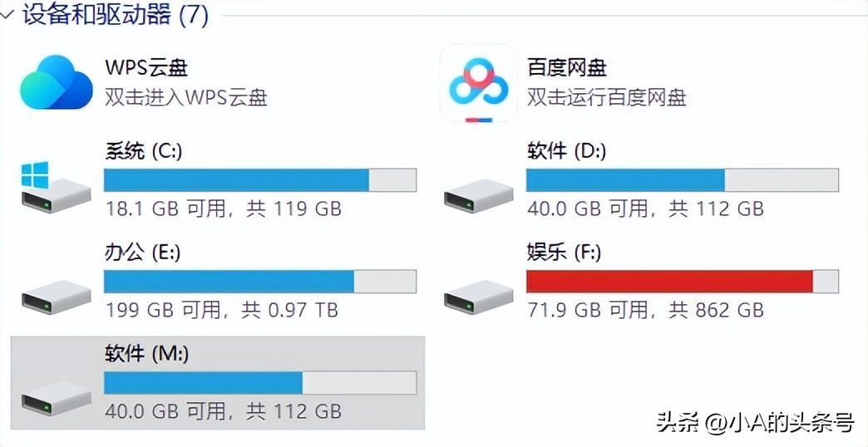The width and height of the screenshot is (868, 447).
Task: Collapse the 设备和驱动器 (7) group chevron
Action: click(7, 15)
